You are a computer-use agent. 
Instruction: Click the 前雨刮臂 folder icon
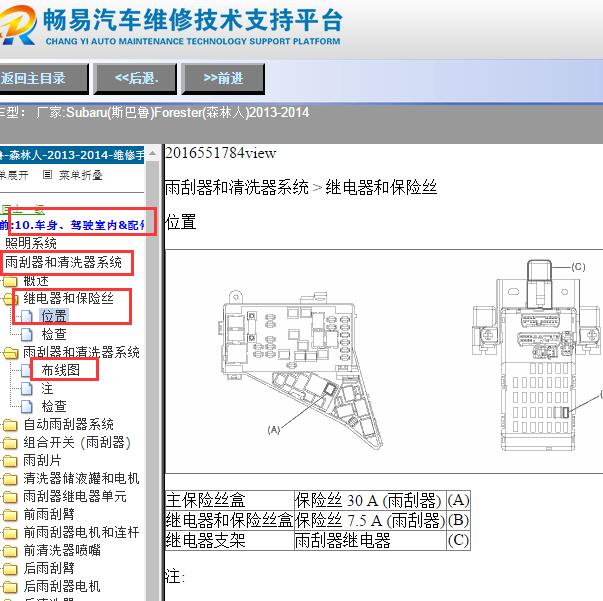click(10, 515)
